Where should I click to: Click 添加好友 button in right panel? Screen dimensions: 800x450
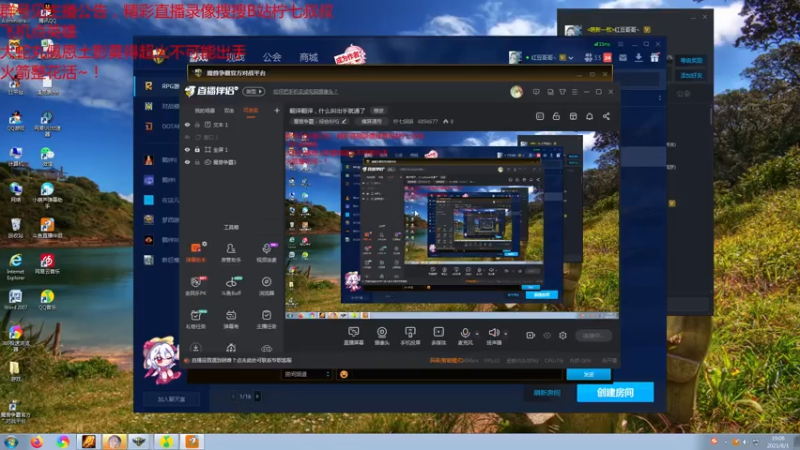click(691, 76)
